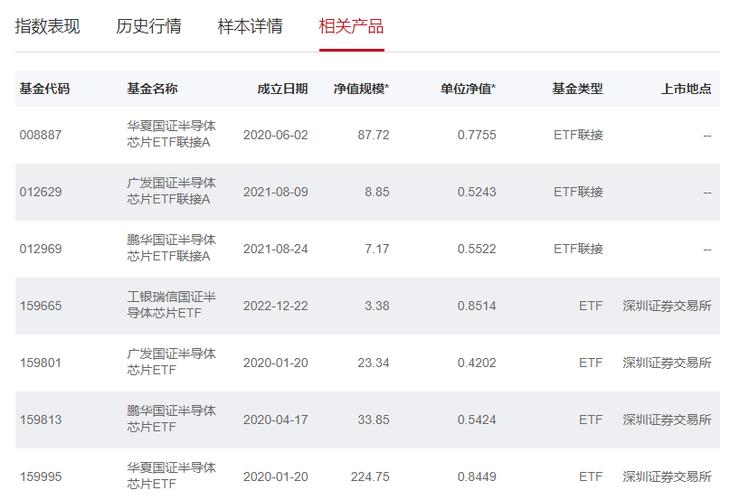Open 鹏华国证半导体芯片ETF联接A fund name

click(171, 248)
